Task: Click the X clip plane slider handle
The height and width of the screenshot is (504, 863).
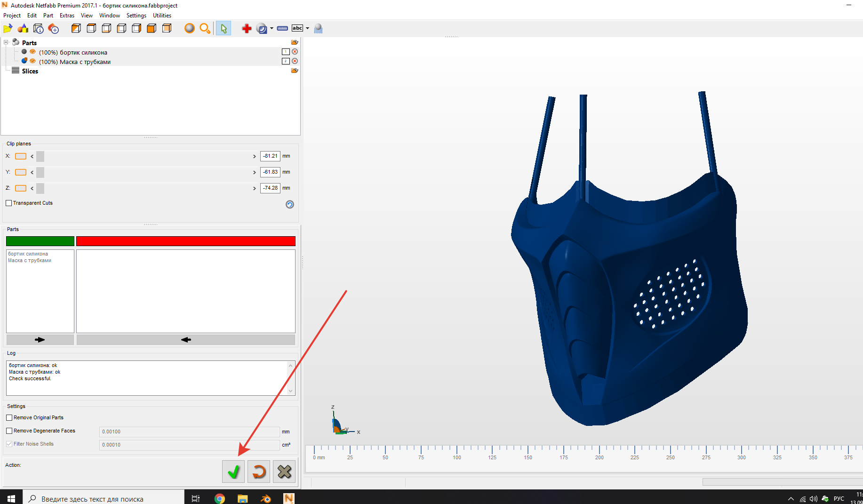Action: 40,156
